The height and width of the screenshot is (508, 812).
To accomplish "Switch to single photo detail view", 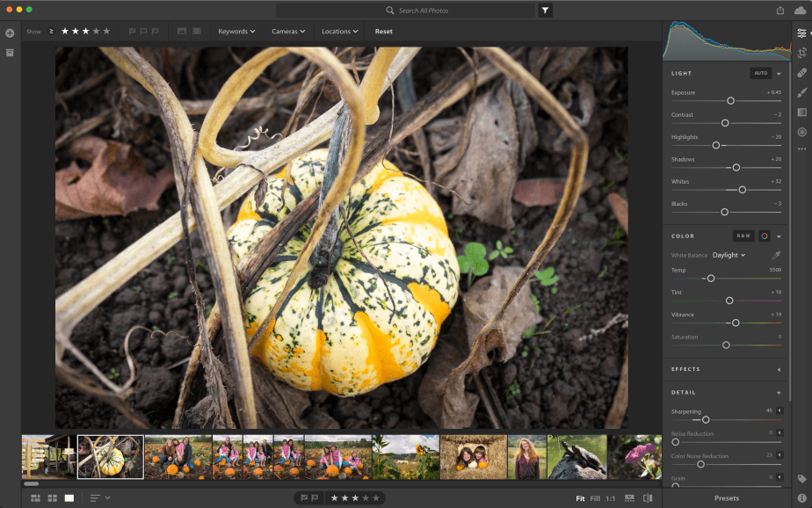I will click(x=69, y=498).
